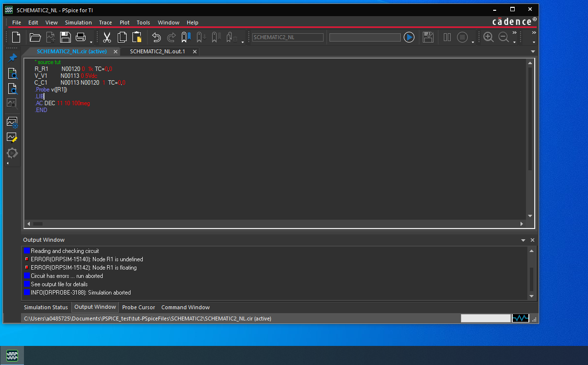The width and height of the screenshot is (588, 365).
Task: Toggle the Pause simulation control
Action: pos(447,37)
